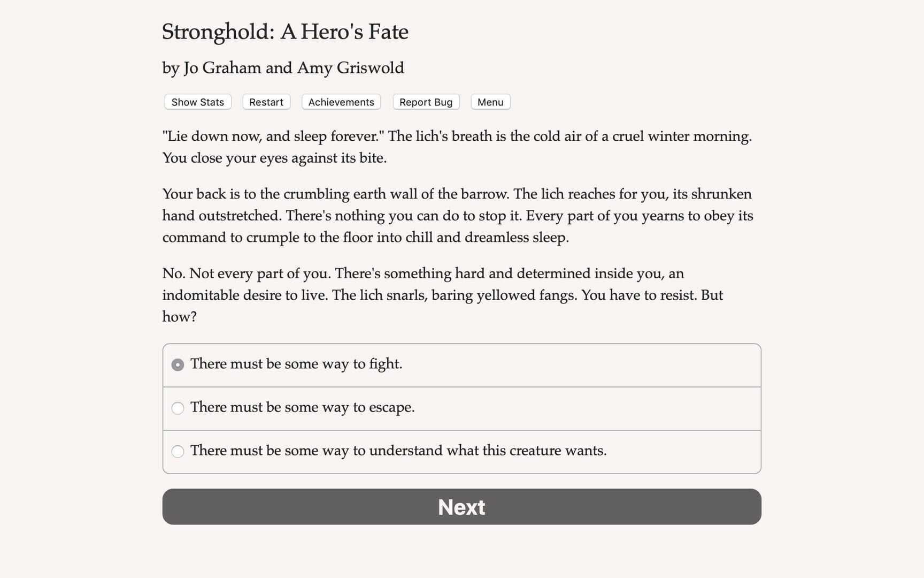
Task: Select the escape option's radio circle
Action: pyautogui.click(x=178, y=408)
